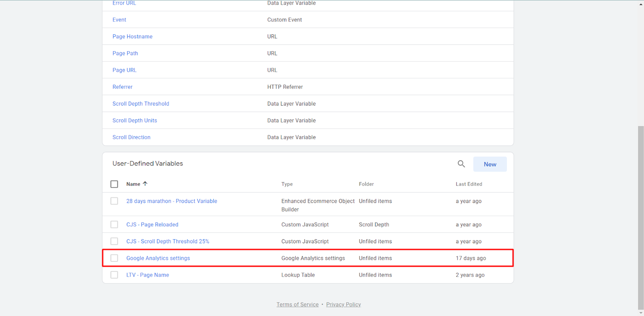Open the Scroll Direction built-in variable

(x=131, y=137)
